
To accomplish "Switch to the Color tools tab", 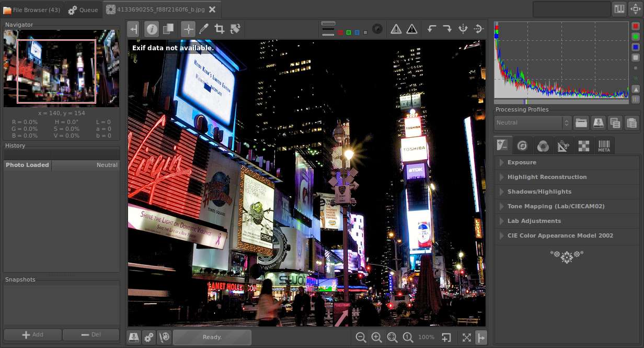I will (543, 145).
